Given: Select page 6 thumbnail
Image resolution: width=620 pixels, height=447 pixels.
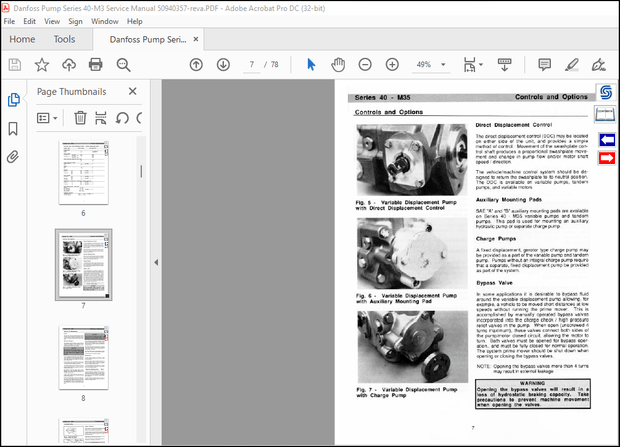Looking at the screenshot, I should [x=83, y=172].
